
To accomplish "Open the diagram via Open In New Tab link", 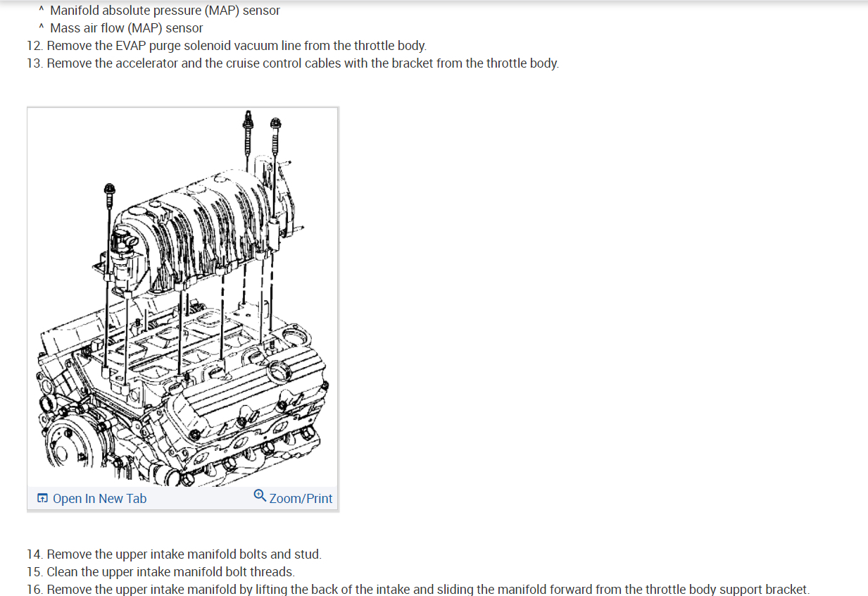I will [99, 499].
